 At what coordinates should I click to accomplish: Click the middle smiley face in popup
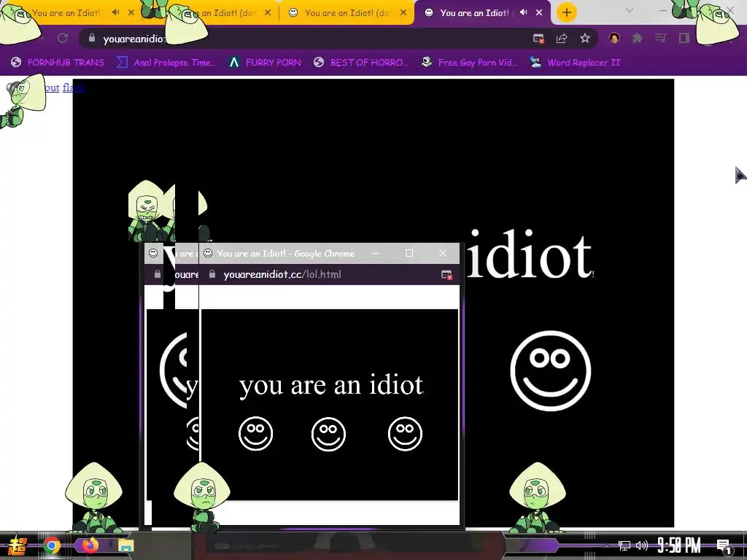[328, 434]
